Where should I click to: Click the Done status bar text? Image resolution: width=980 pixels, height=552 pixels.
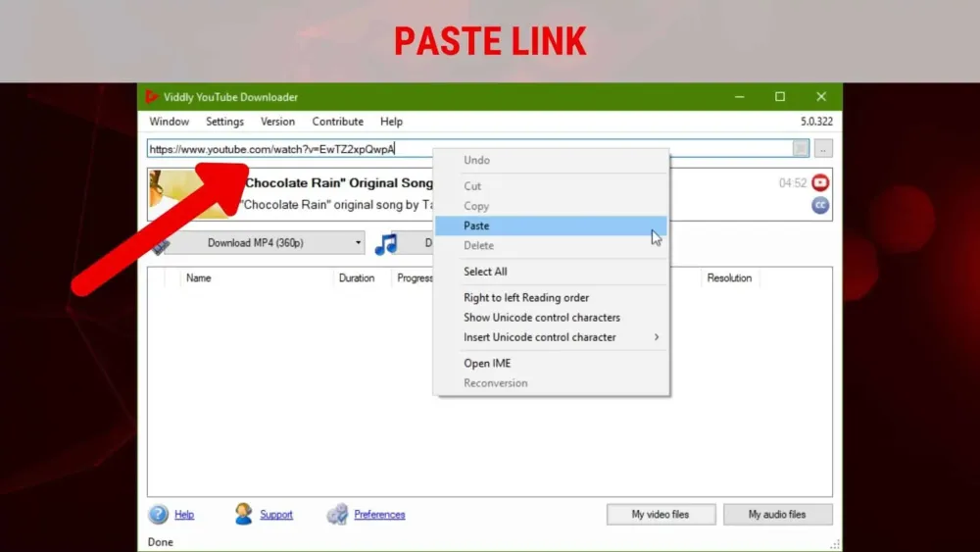161,542
